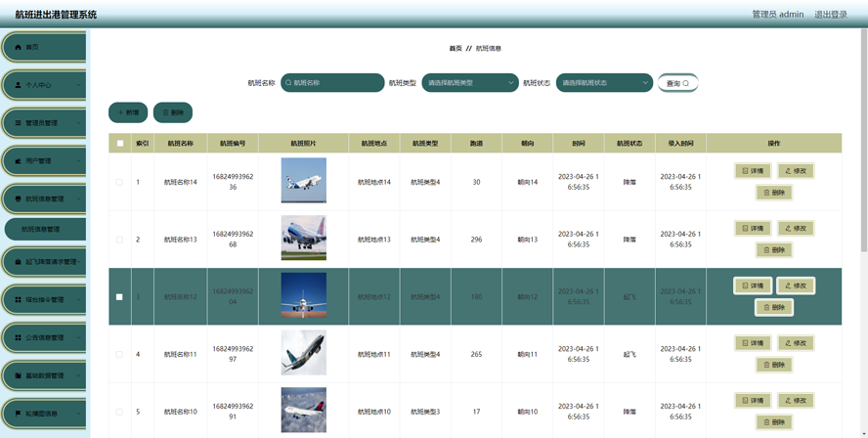Click the trash icon on the top 删除 button

(x=165, y=112)
